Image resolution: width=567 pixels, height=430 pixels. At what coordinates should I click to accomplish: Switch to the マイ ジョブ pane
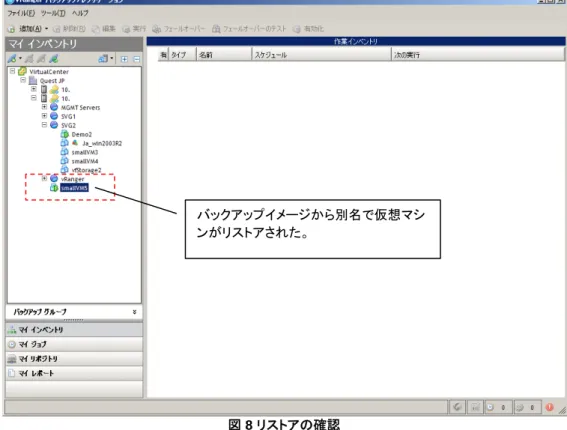click(x=74, y=344)
